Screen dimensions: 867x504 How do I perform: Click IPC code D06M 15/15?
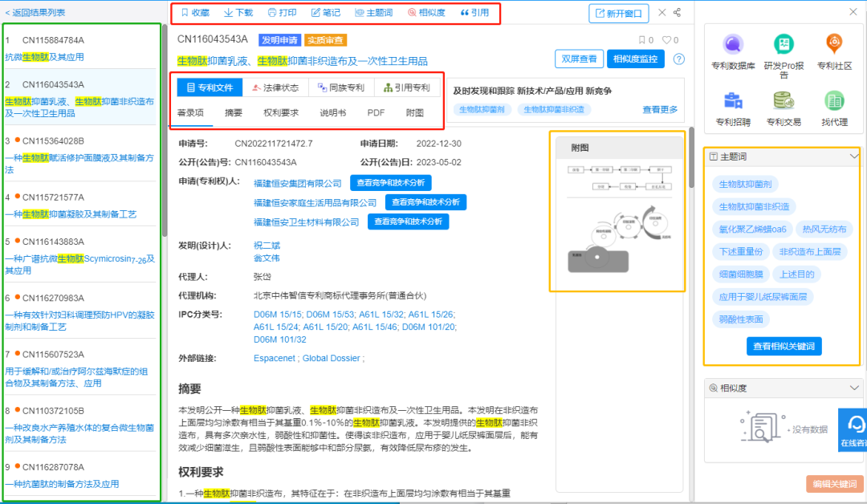click(278, 315)
